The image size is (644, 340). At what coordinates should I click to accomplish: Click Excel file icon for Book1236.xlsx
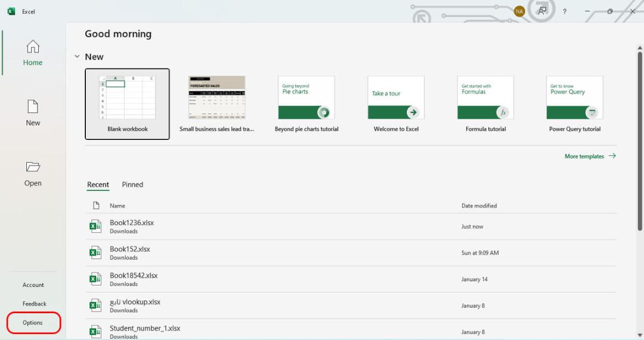click(95, 226)
